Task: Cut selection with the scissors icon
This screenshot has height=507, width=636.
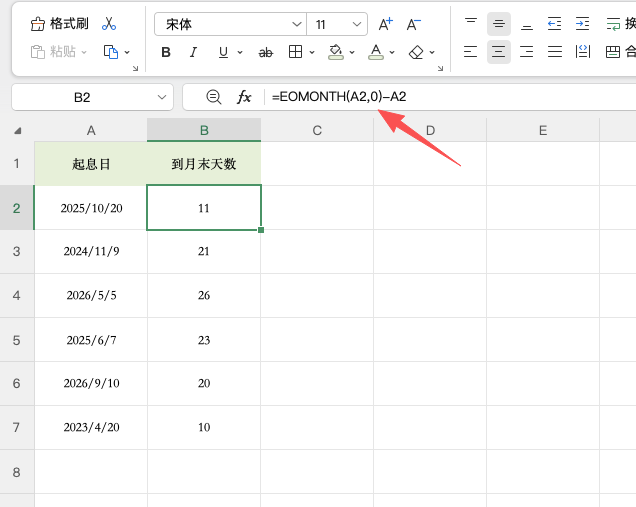Action: 109,24
